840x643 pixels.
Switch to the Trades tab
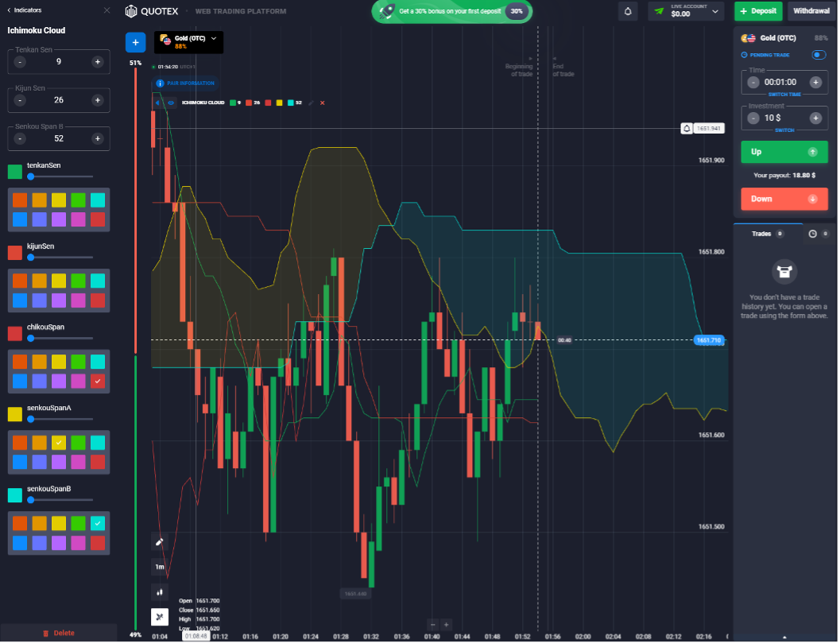[x=763, y=233]
